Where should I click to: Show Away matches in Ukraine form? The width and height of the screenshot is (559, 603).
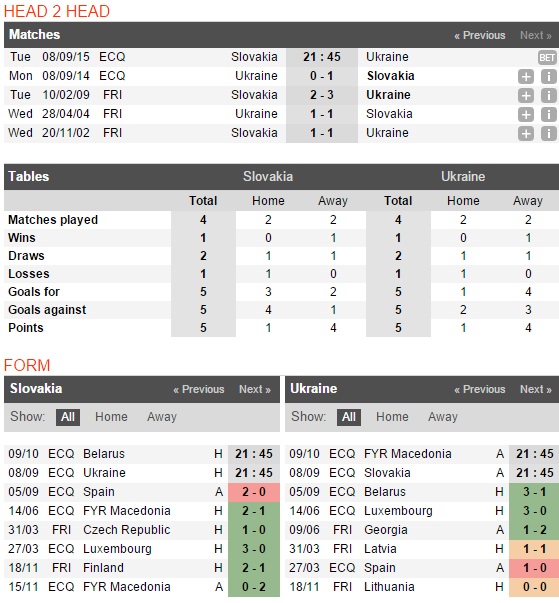tap(443, 417)
